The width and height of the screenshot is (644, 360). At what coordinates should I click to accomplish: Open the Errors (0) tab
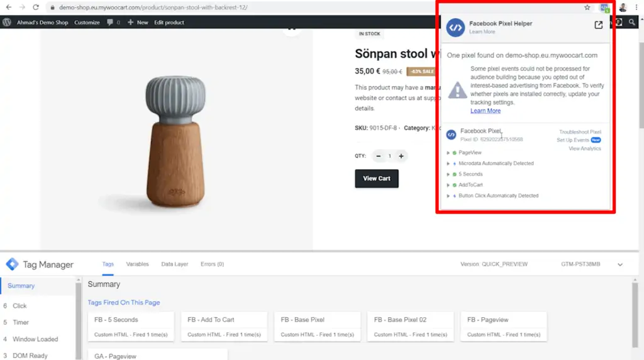213,264
